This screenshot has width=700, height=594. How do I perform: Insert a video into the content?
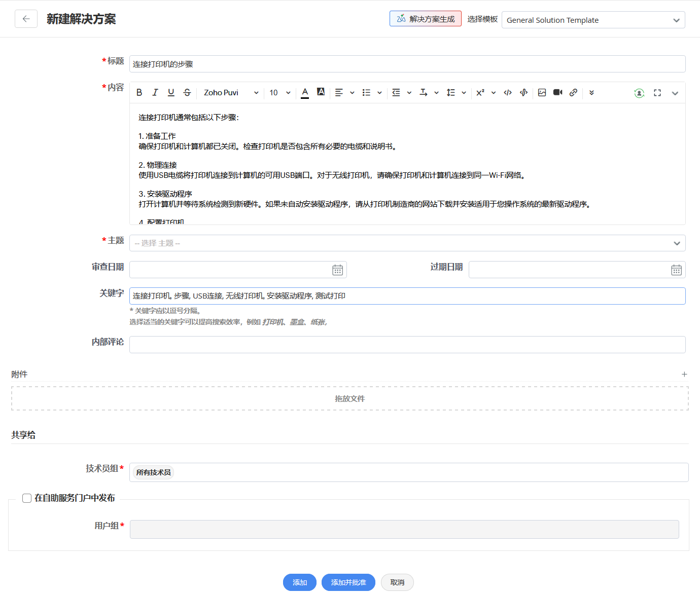(557, 92)
